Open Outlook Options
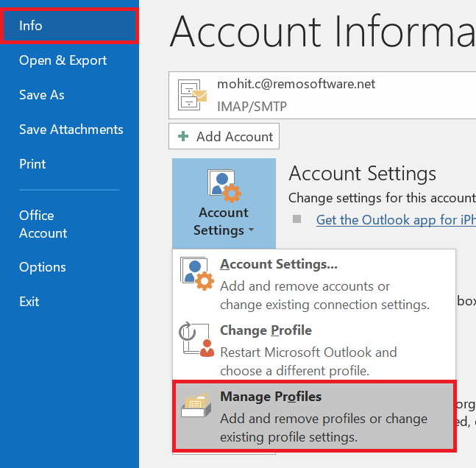476x468 pixels. [42, 267]
